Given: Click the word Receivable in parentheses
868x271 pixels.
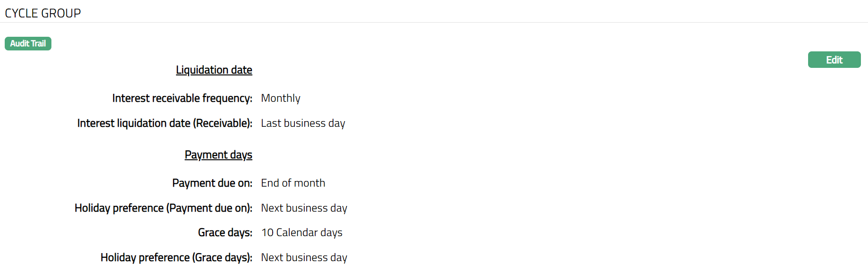Looking at the screenshot, I should pos(220,123).
